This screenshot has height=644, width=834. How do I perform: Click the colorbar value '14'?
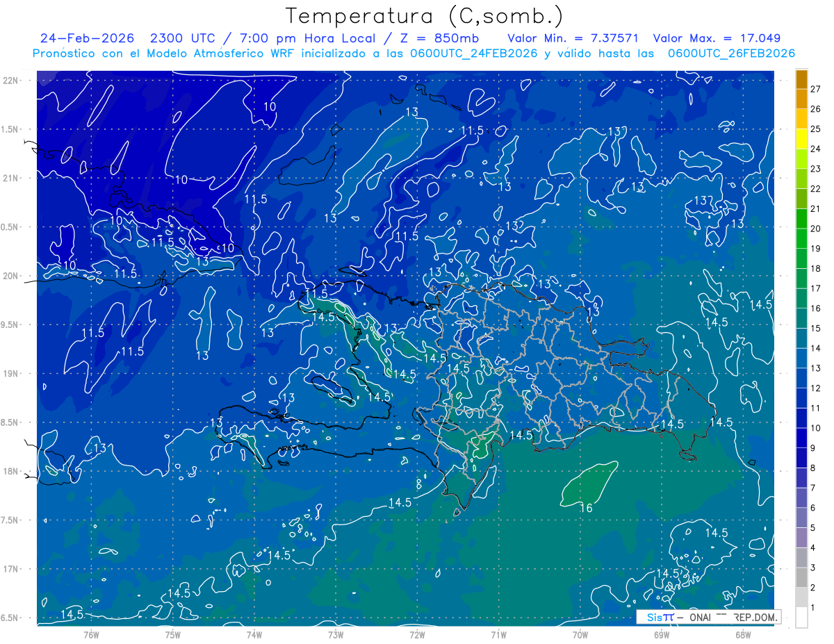click(816, 348)
